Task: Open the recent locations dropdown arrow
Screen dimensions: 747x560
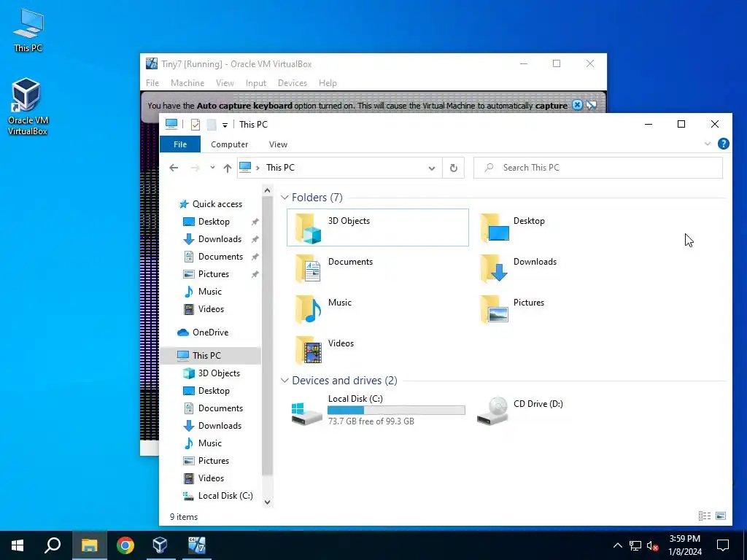Action: tap(212, 168)
